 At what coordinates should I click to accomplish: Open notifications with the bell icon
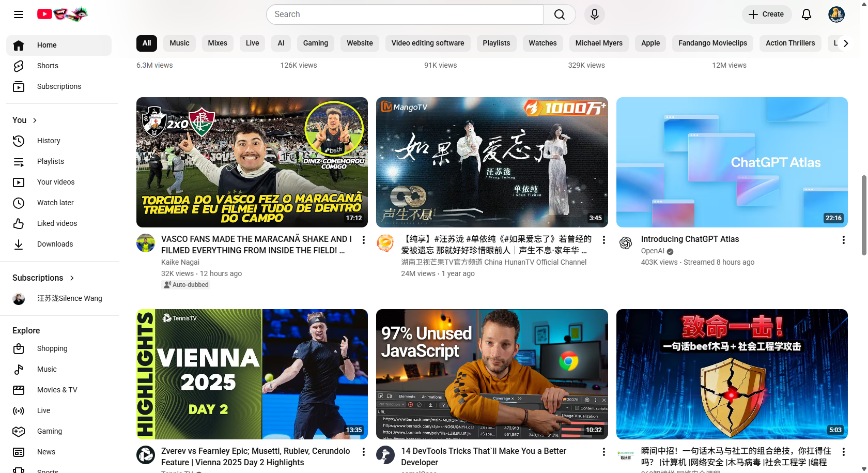point(806,14)
